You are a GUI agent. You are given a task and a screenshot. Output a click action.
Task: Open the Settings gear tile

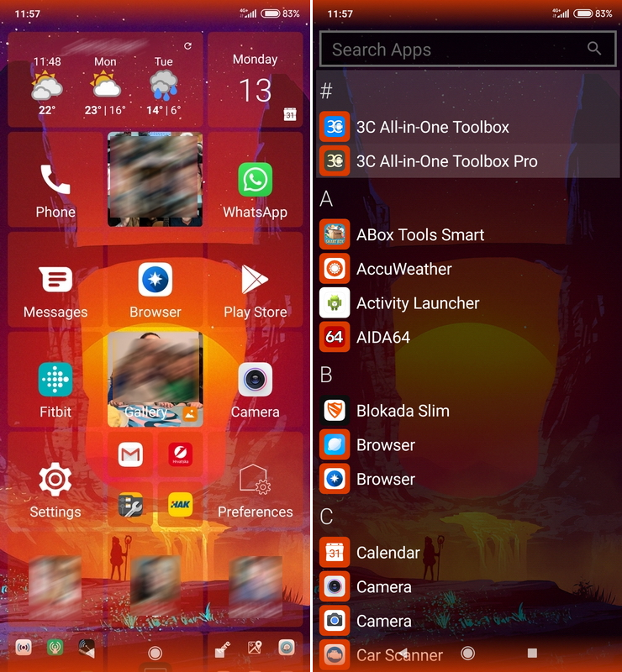(55, 479)
